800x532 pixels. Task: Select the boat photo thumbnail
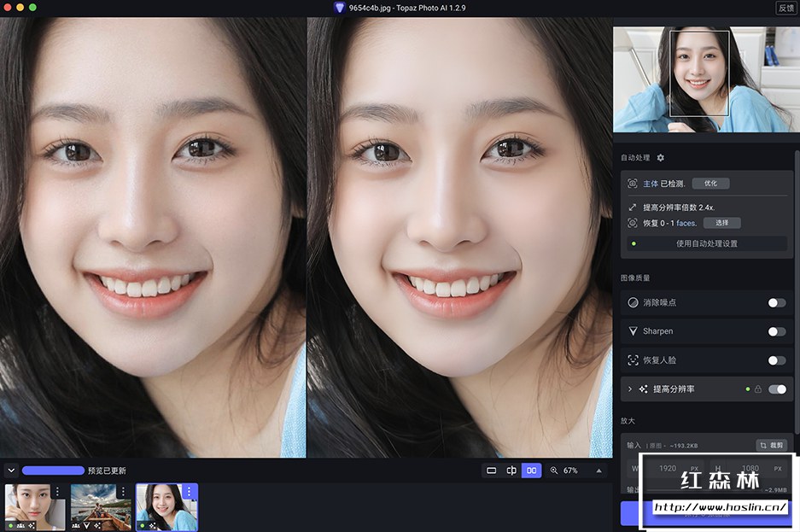click(101, 507)
